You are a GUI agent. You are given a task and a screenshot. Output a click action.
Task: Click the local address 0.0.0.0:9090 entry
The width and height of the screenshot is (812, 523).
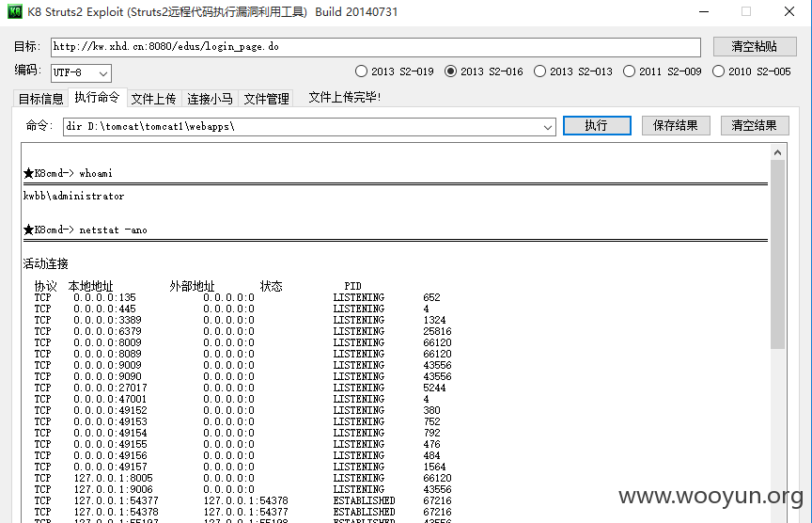(x=107, y=376)
